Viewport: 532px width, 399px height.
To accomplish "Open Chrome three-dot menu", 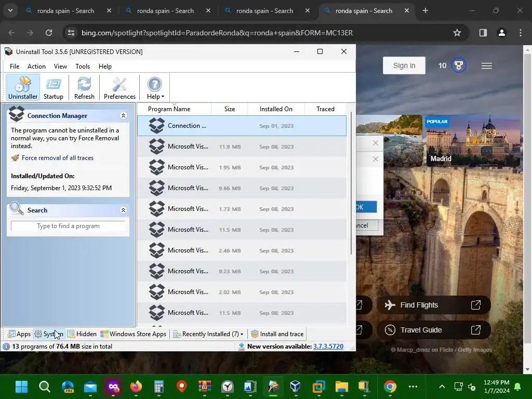I will (x=520, y=33).
